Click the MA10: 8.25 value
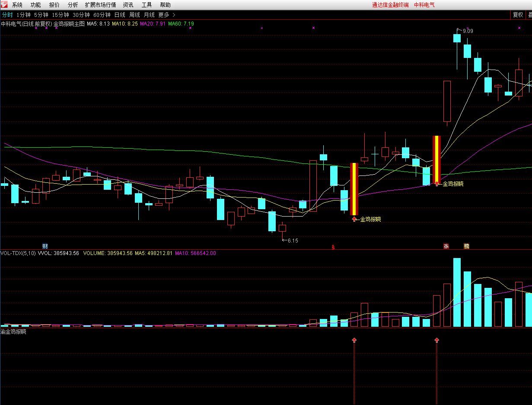This screenshot has height=405, width=532. pyautogui.click(x=125, y=24)
